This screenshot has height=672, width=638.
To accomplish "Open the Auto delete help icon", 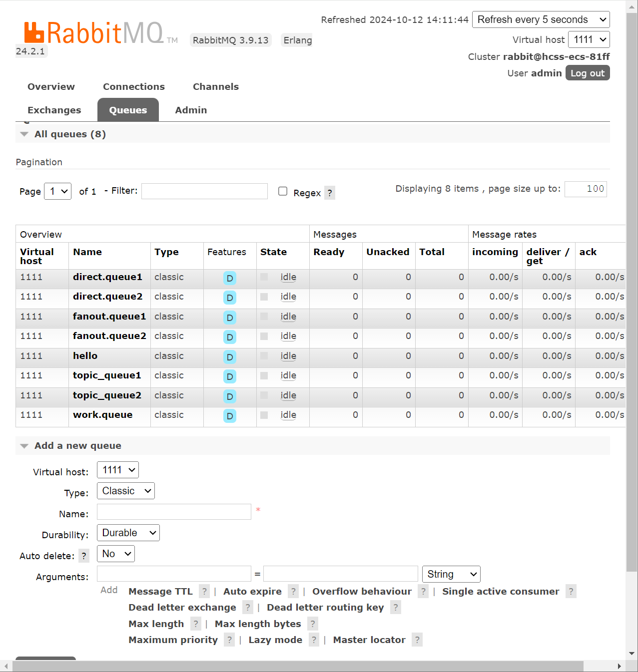I will tap(84, 556).
